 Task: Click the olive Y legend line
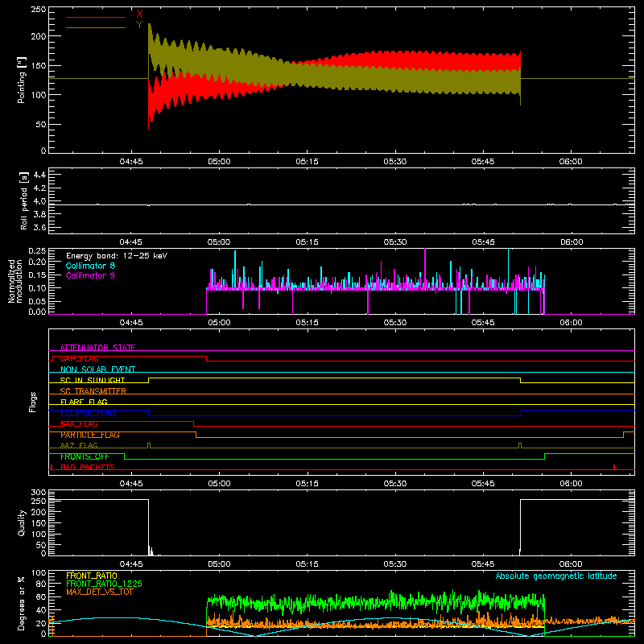[x=95, y=28]
